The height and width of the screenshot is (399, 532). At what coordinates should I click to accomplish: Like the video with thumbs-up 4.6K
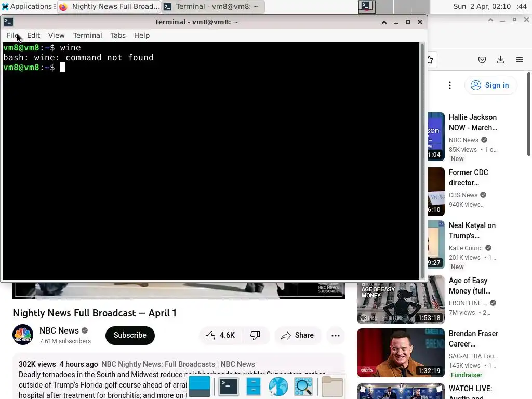coord(220,335)
